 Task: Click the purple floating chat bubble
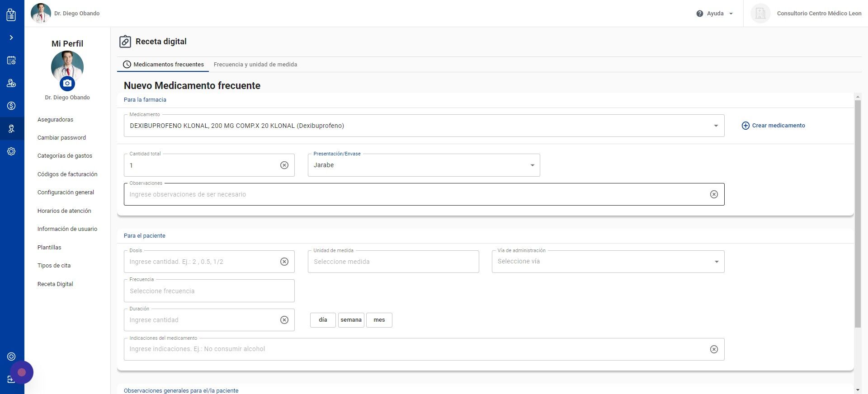pos(22,372)
